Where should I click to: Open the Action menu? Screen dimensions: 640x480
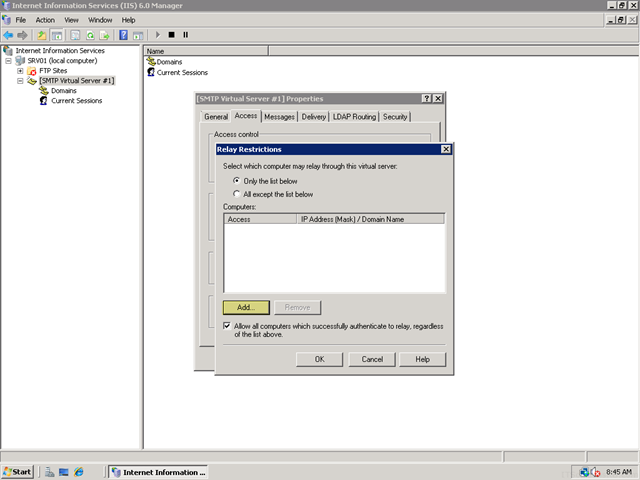[x=45, y=20]
